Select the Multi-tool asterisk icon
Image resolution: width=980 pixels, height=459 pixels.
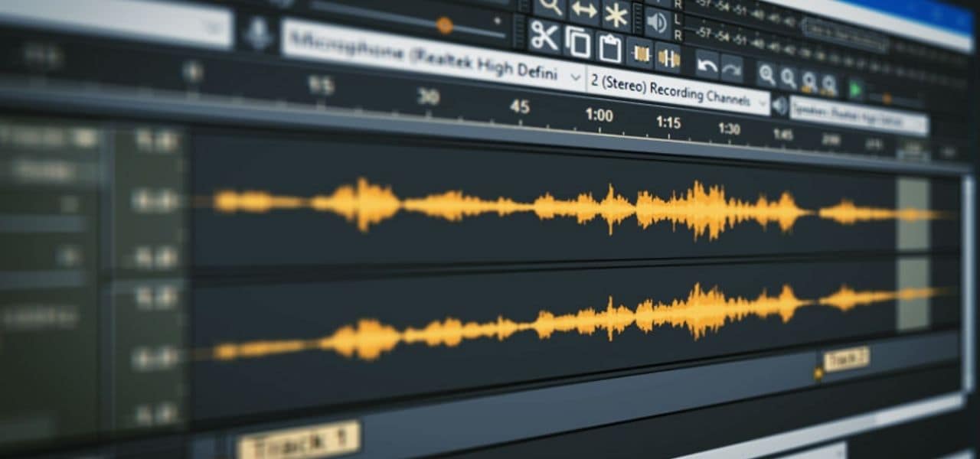click(x=616, y=15)
